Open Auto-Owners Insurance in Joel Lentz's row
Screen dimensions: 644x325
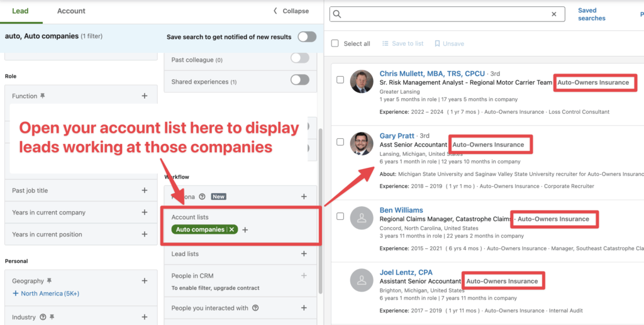pos(502,282)
